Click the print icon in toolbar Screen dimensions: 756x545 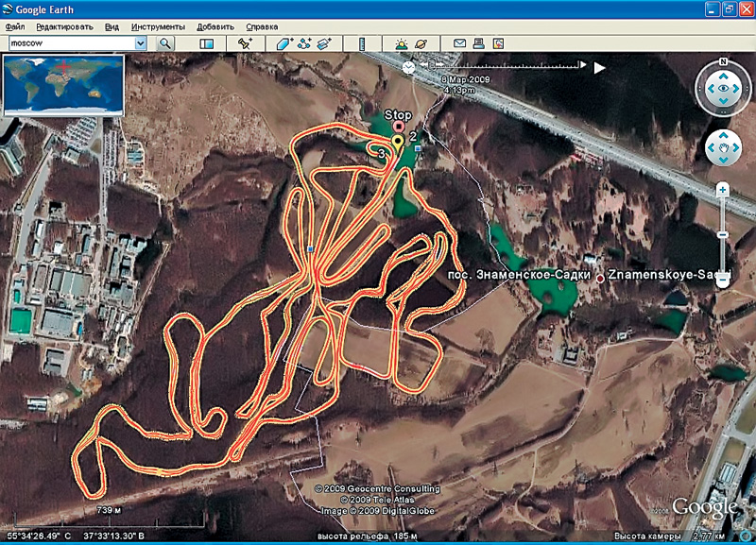(x=479, y=43)
